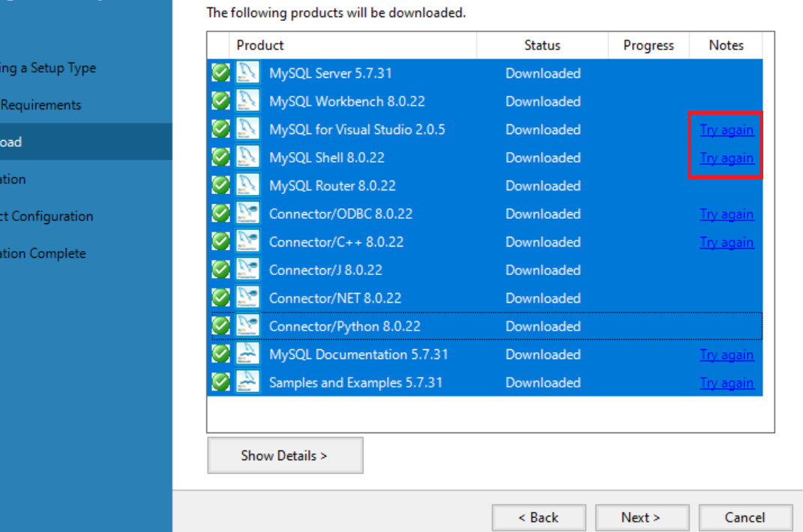Select the MySQL Documentation 5.7.31 row text

358,355
